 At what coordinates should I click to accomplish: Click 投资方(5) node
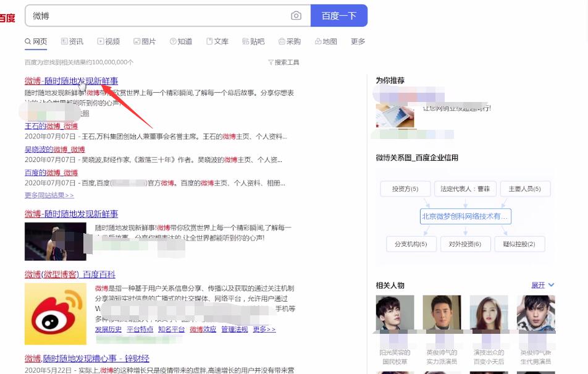pos(405,189)
